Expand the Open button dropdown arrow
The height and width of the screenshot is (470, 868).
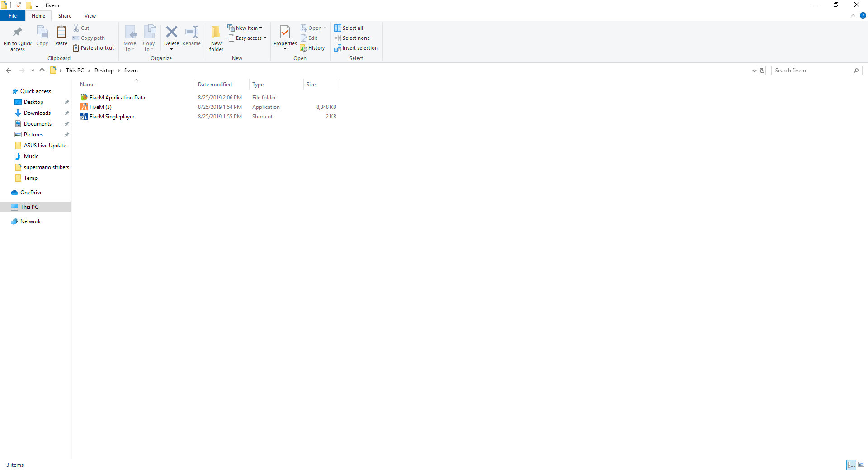[325, 28]
